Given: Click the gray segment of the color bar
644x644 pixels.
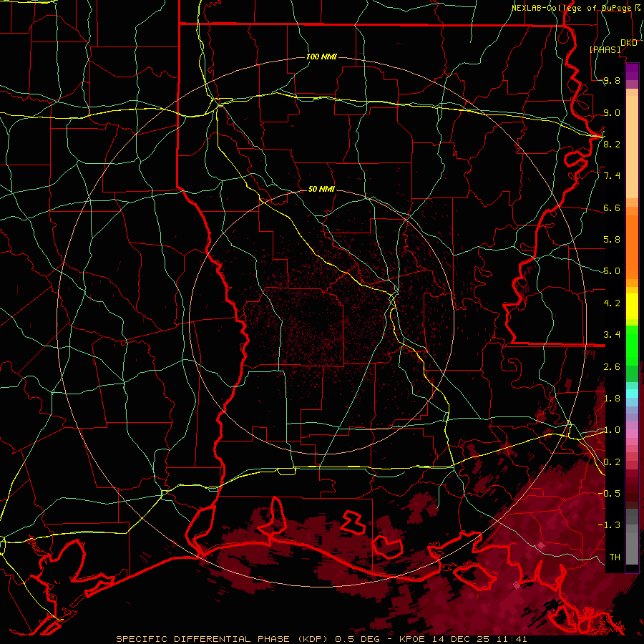Looking at the screenshot, I should (x=632, y=536).
